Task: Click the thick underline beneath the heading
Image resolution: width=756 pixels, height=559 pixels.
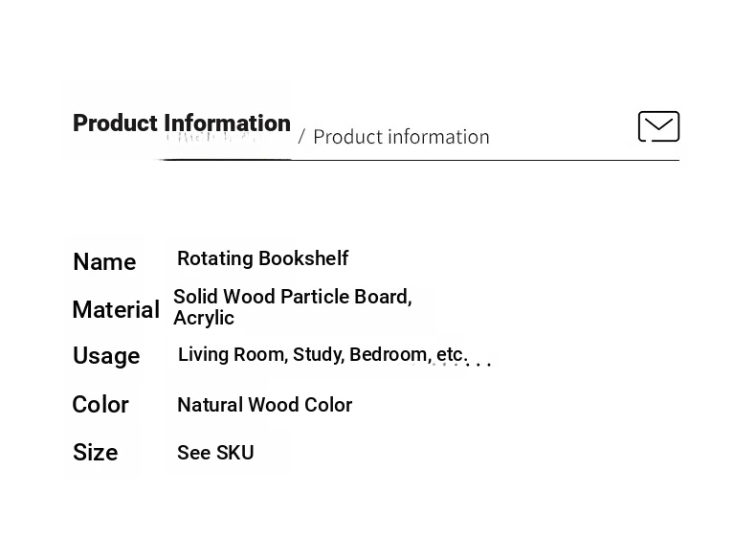Action: (x=225, y=159)
